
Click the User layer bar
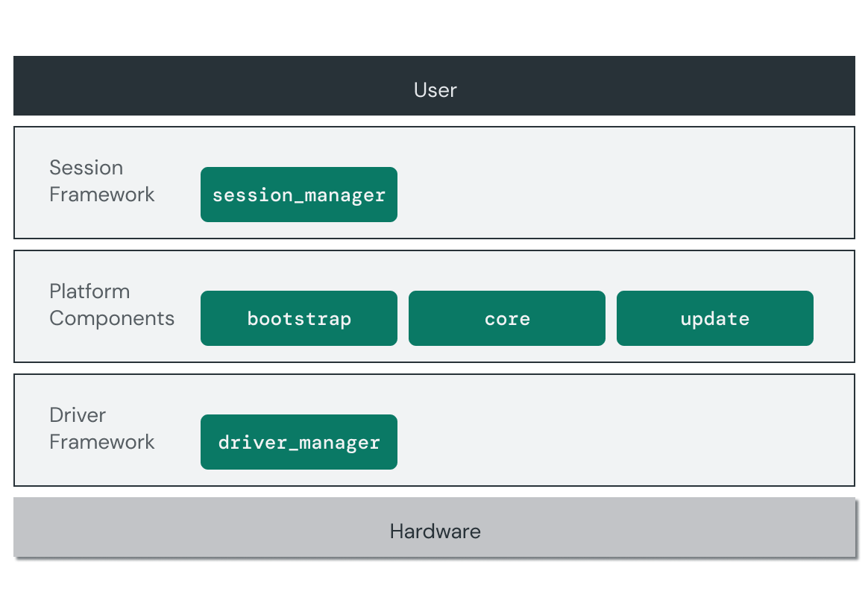(435, 86)
